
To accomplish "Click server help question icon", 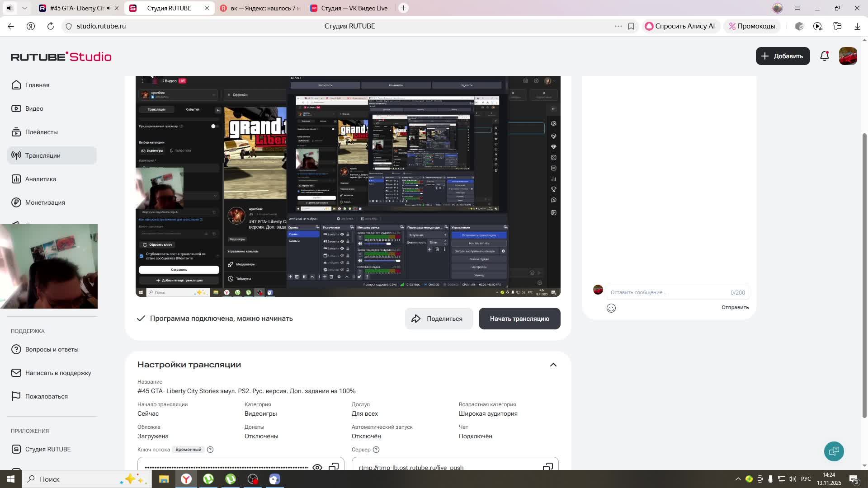I will click(376, 450).
